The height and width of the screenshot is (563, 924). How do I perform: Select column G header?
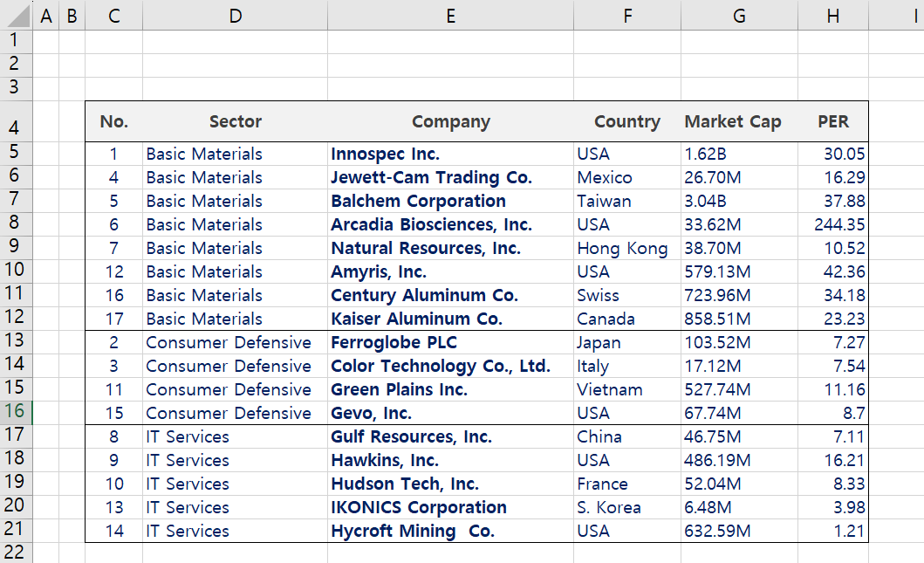[739, 16]
